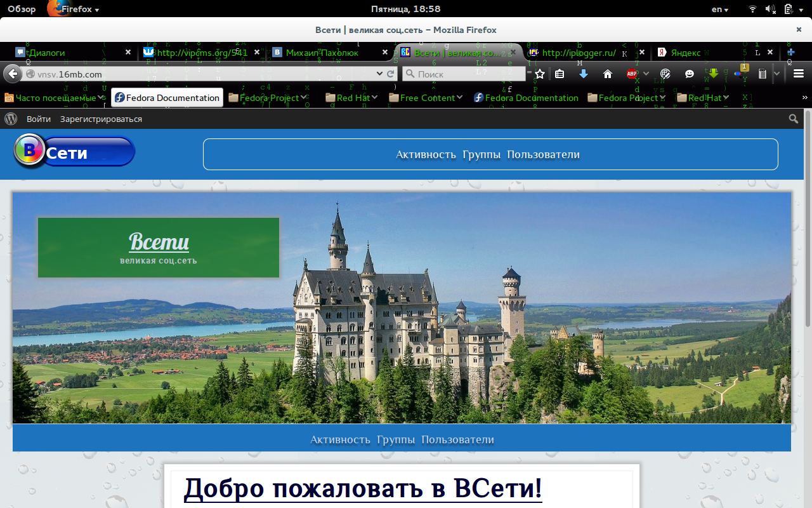Image resolution: width=812 pixels, height=508 pixels.
Task: Reload the page using the refresh icon
Action: point(390,74)
